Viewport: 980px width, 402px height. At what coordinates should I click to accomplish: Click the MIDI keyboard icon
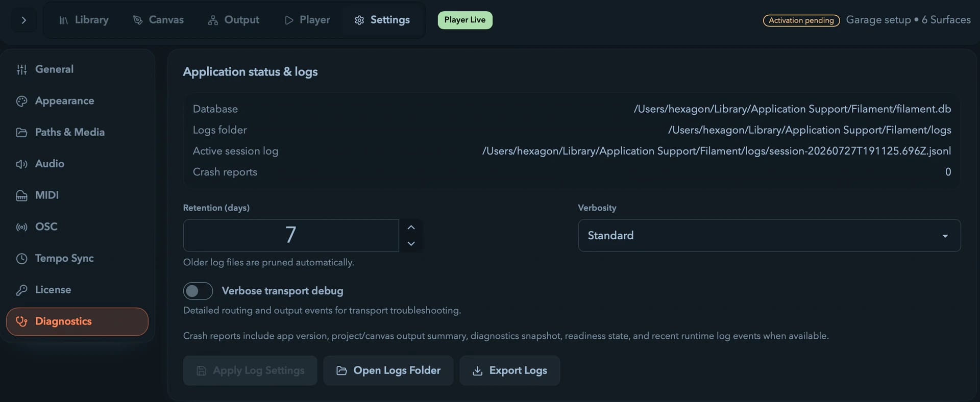coord(21,195)
